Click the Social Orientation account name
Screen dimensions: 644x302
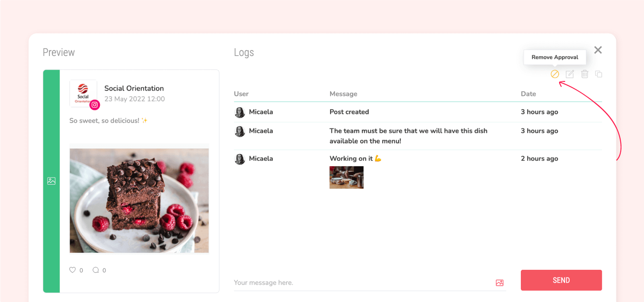pos(134,88)
